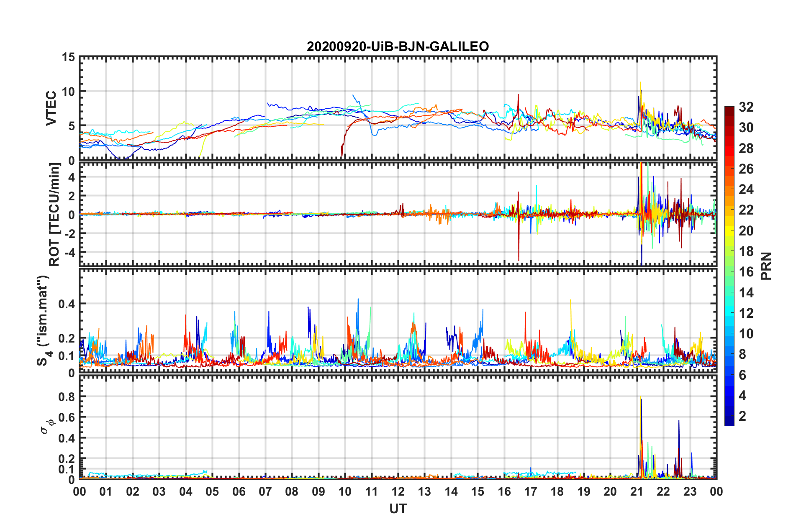This screenshot has width=796, height=532.
Task: Click VTEC axis tick label 15
Action: click(68, 57)
